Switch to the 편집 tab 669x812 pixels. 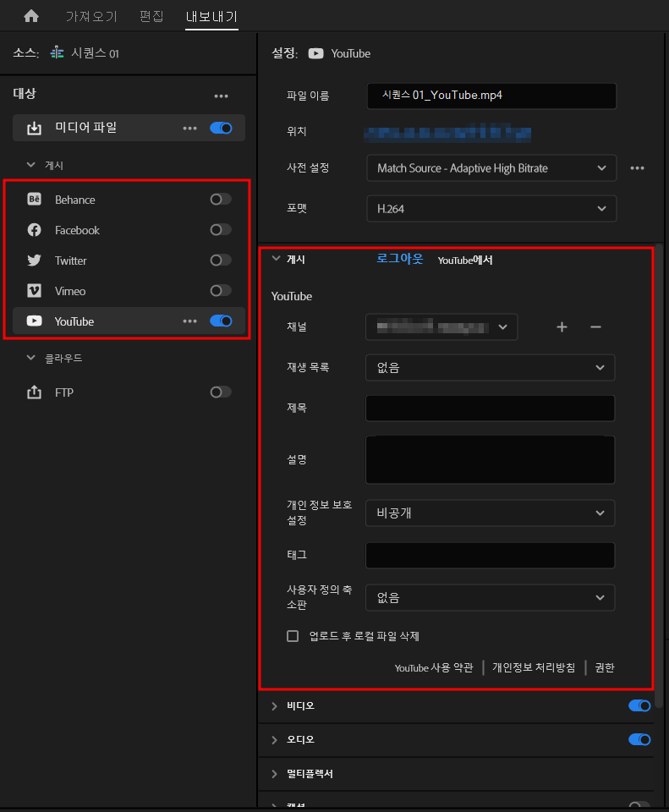151,17
